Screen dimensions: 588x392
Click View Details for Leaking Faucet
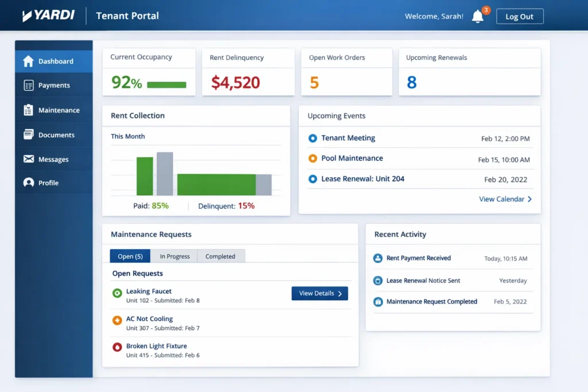click(x=319, y=293)
